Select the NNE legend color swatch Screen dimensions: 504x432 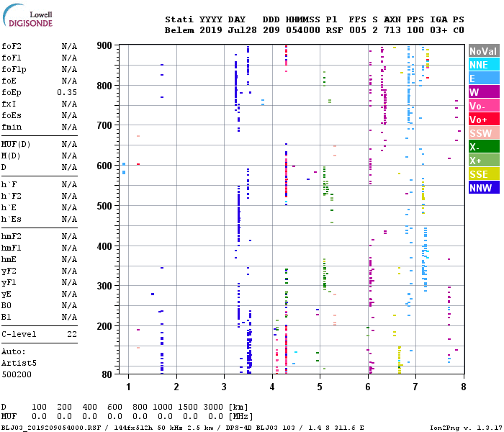pos(484,65)
